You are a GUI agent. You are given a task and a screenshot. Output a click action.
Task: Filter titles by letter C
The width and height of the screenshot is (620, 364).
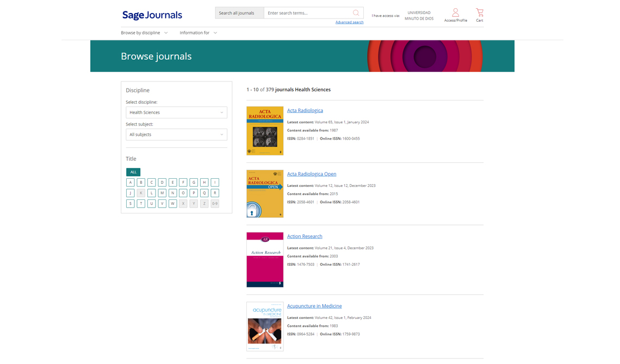(151, 183)
